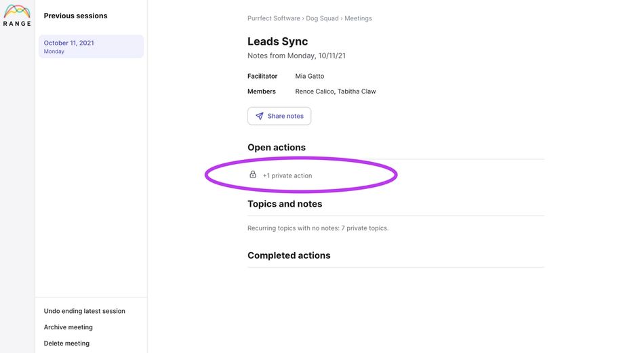Open the Range logo home link
Image resolution: width=644 pixels, height=353 pixels.
[x=17, y=16]
